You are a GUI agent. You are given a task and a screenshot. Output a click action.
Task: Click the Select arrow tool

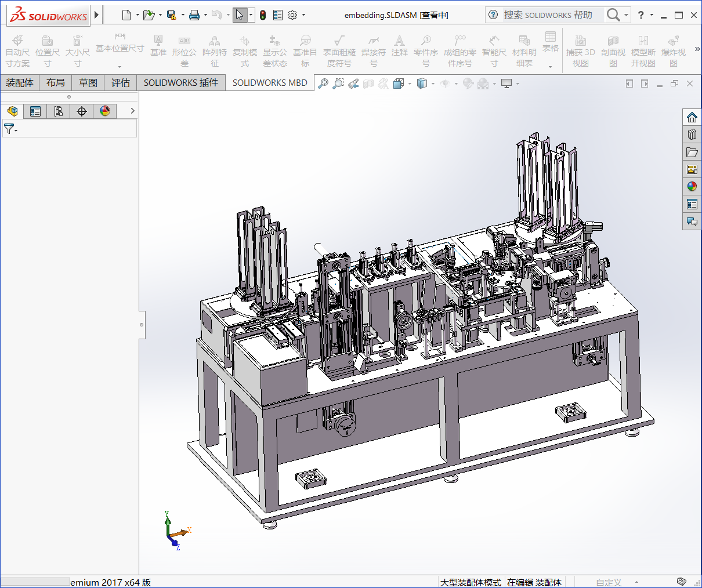pos(240,15)
